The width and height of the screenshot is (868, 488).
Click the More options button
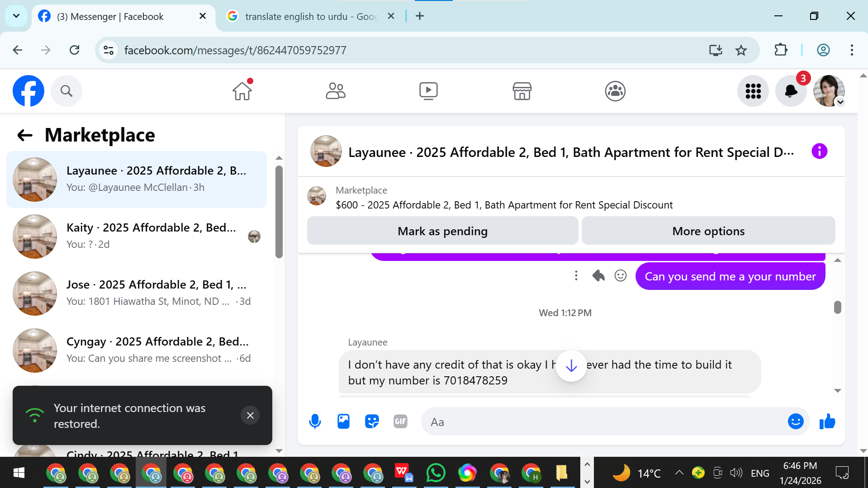[x=708, y=231]
